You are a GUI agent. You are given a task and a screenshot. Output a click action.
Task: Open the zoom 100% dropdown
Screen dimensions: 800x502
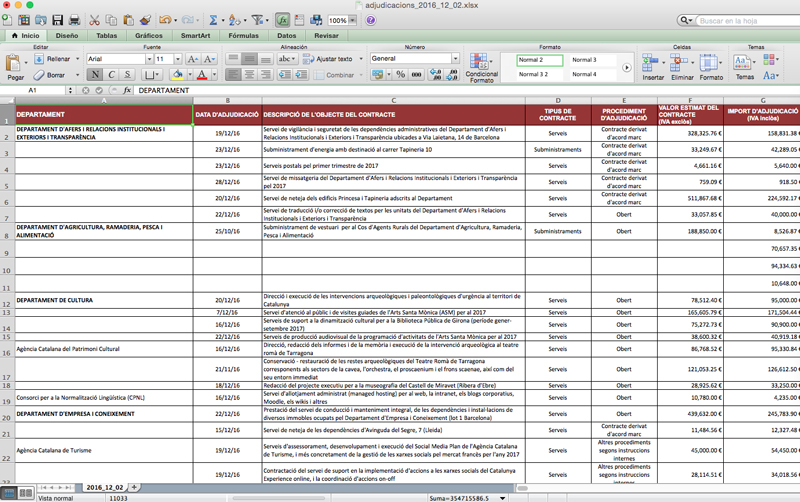[x=353, y=20]
